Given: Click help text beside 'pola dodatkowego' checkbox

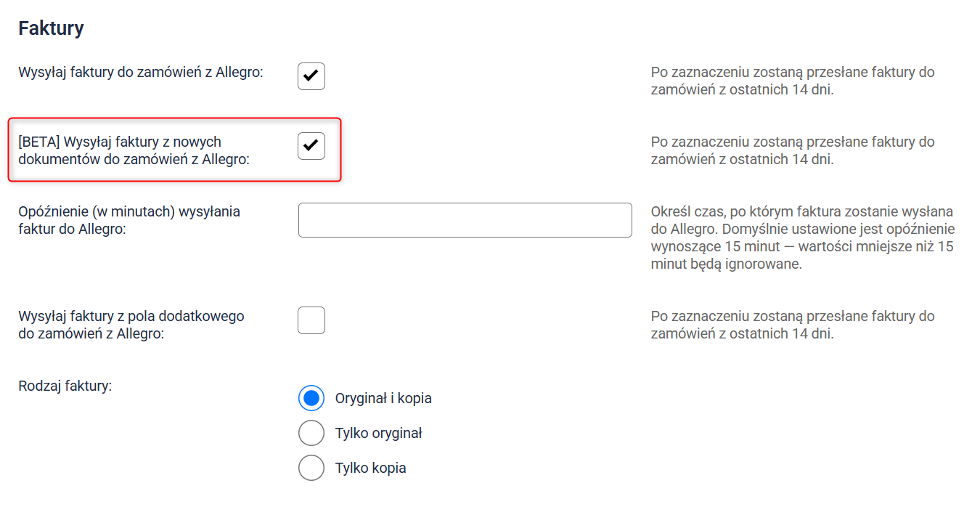Looking at the screenshot, I should click(x=793, y=325).
